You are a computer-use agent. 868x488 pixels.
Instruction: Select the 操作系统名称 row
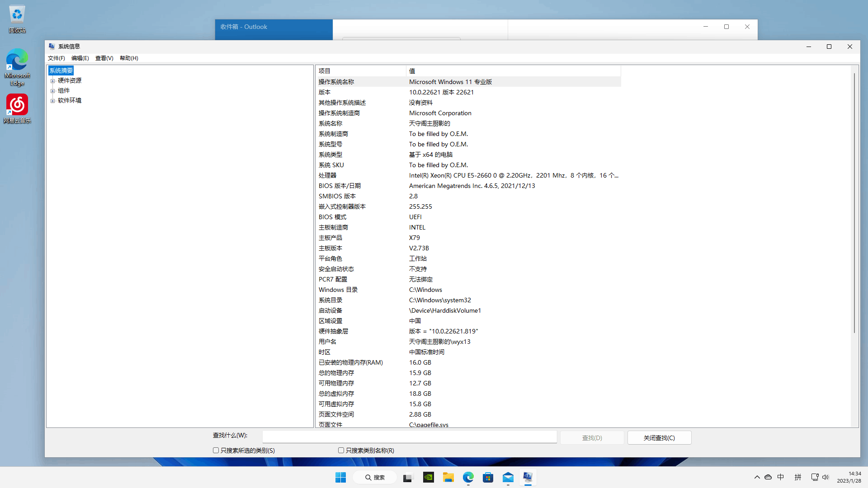point(468,82)
